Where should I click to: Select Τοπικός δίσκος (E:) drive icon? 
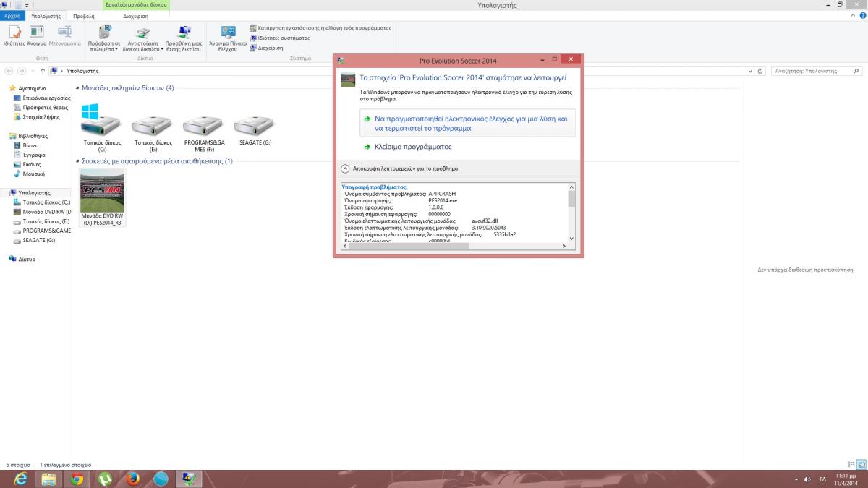[x=153, y=127]
